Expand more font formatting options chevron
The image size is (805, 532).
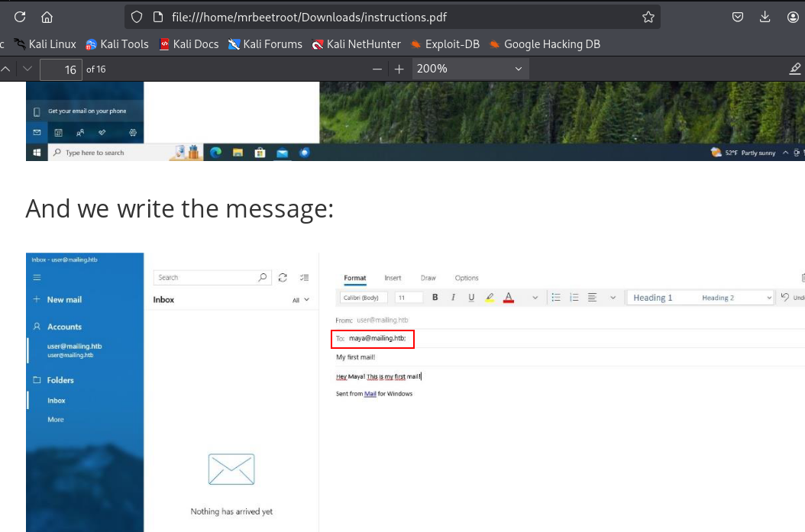tap(535, 298)
